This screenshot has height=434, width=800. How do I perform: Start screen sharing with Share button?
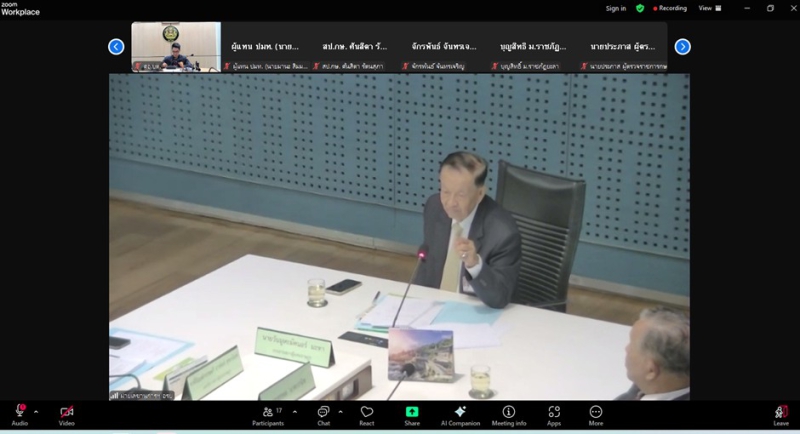(412, 413)
